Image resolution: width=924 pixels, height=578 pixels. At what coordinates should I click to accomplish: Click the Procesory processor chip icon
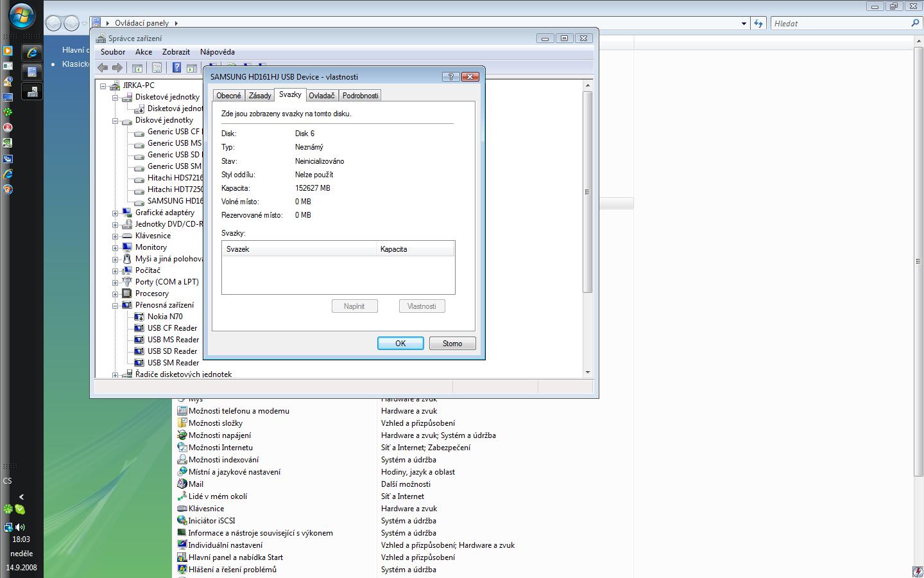click(x=127, y=293)
